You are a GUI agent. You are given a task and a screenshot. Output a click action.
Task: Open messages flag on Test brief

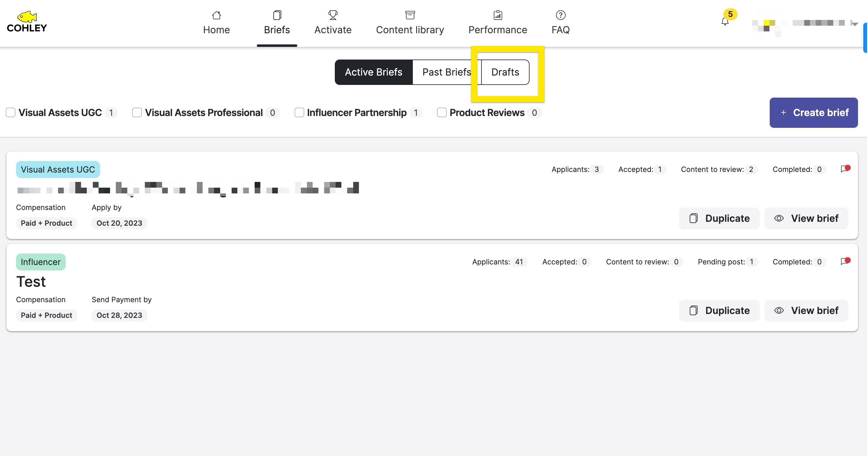click(x=845, y=261)
